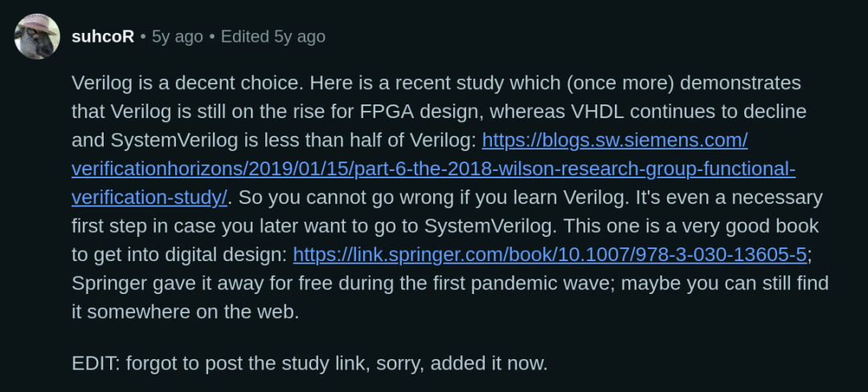Click "to get into digital design:" text
Screen dimensions: 868x392
click(179, 255)
